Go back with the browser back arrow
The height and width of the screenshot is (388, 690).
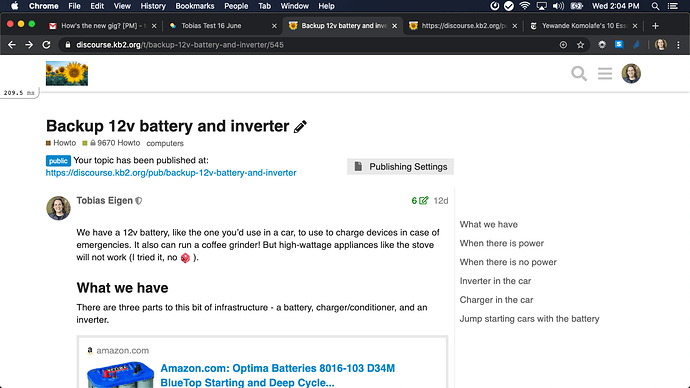click(12, 45)
